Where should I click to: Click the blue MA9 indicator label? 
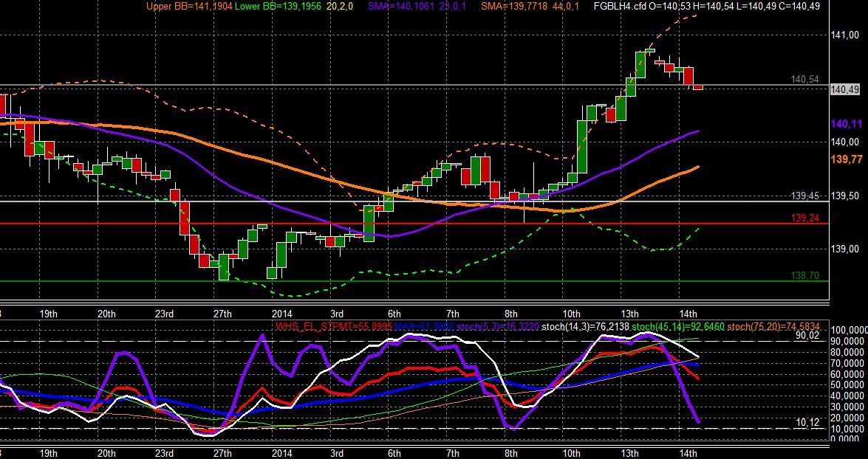[x=424, y=327]
